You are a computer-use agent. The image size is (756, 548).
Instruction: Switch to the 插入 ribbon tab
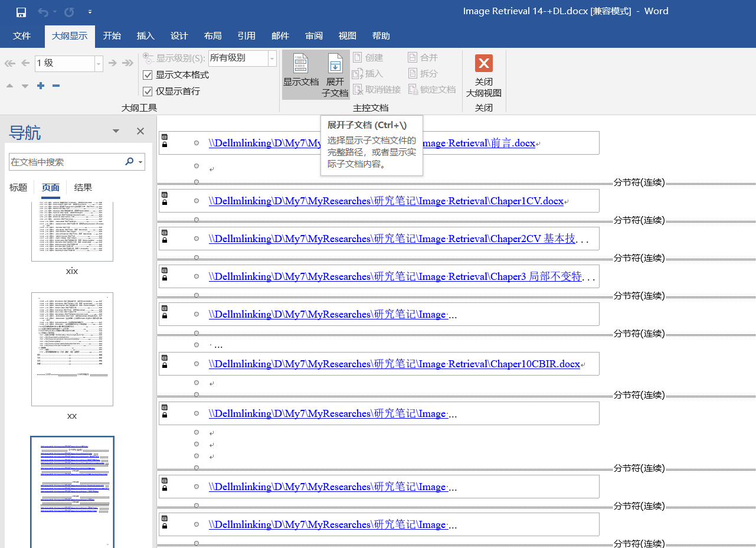point(146,36)
